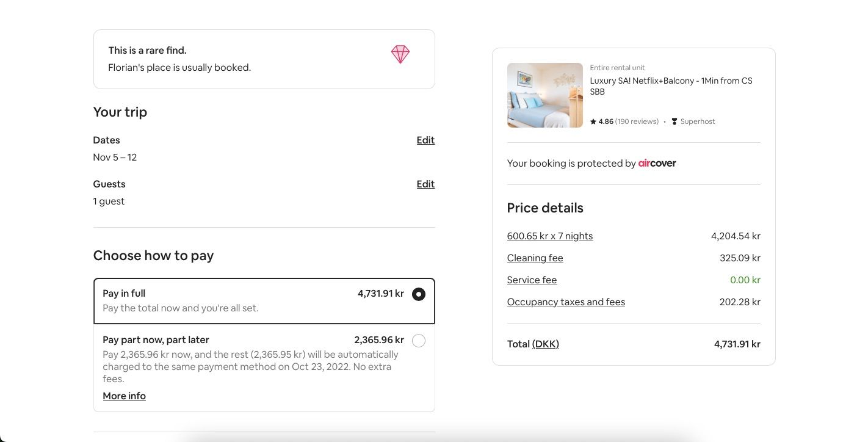Click More info about split payments
The image size is (868, 442).
pos(124,396)
